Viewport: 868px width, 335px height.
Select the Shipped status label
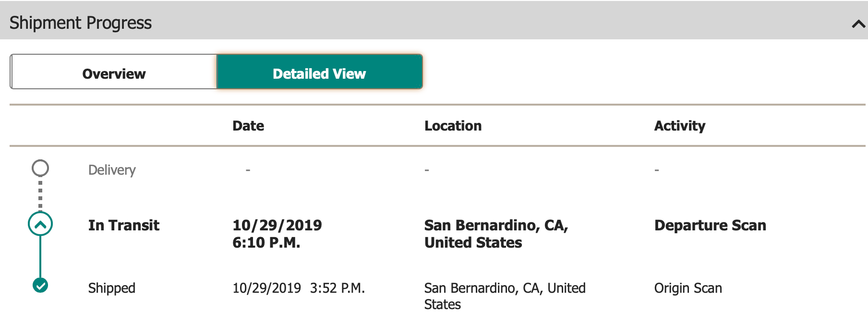112,288
